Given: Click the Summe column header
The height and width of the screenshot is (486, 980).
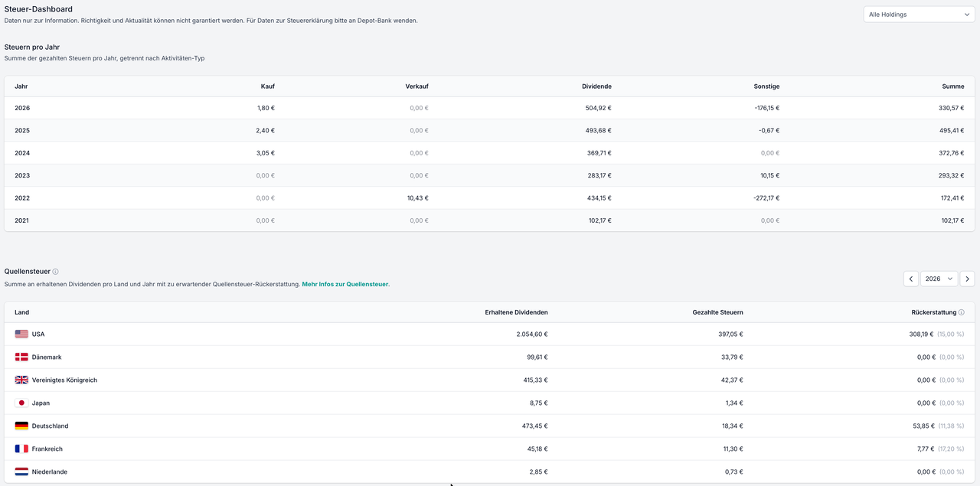Looking at the screenshot, I should click(953, 86).
